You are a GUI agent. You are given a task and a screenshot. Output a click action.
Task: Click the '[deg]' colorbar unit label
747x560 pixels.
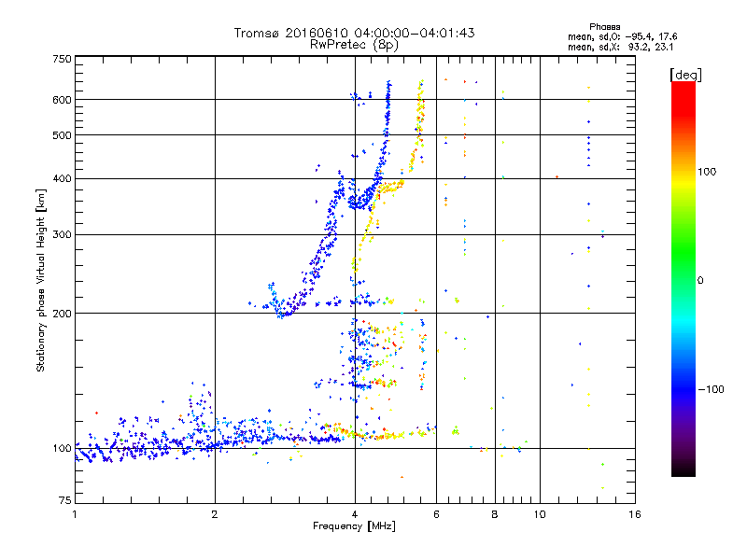tap(685, 75)
